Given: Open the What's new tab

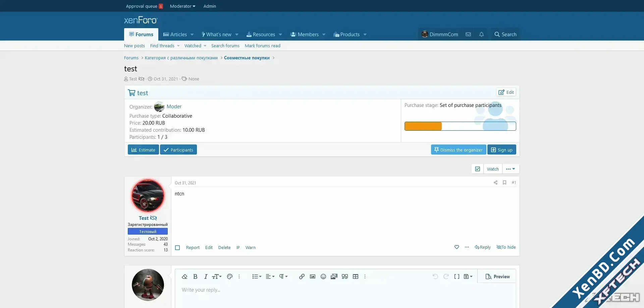Looking at the screenshot, I should click(216, 34).
